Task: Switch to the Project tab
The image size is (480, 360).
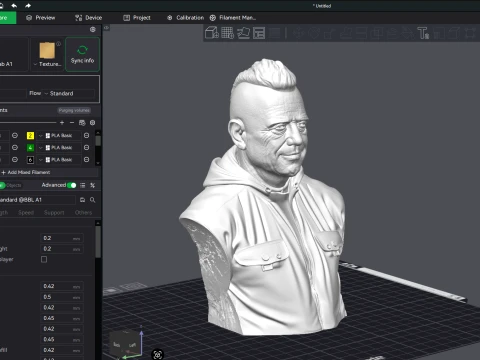Action: pos(137,18)
